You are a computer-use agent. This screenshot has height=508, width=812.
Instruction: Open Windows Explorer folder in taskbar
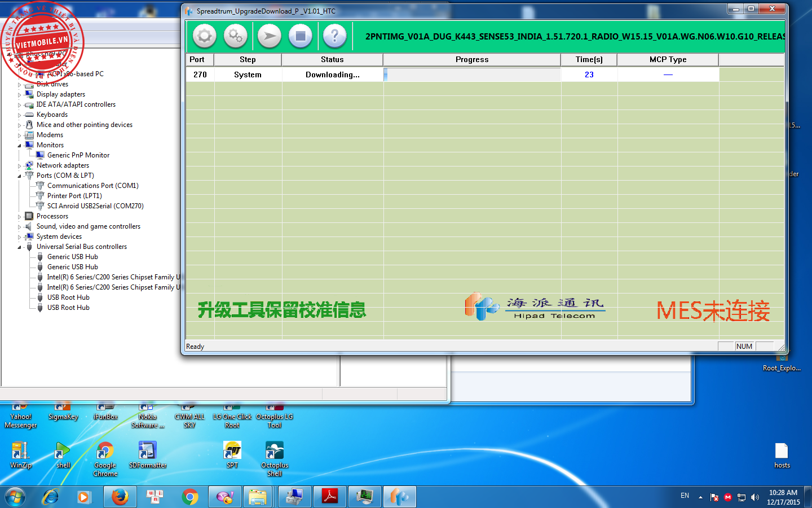point(258,497)
